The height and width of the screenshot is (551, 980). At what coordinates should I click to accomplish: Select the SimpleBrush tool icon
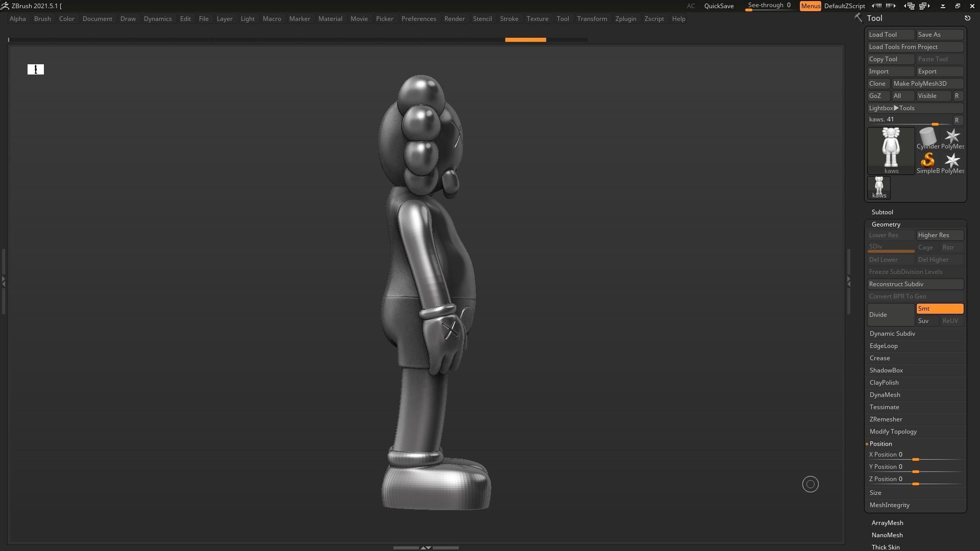927,162
